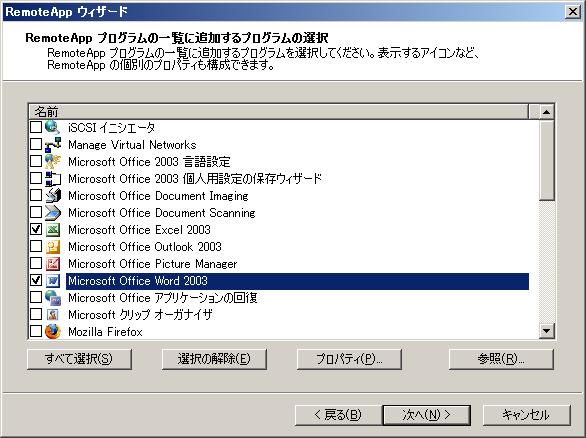The image size is (586, 438).
Task: Click the Office Document Scanning icon
Action: [52, 213]
